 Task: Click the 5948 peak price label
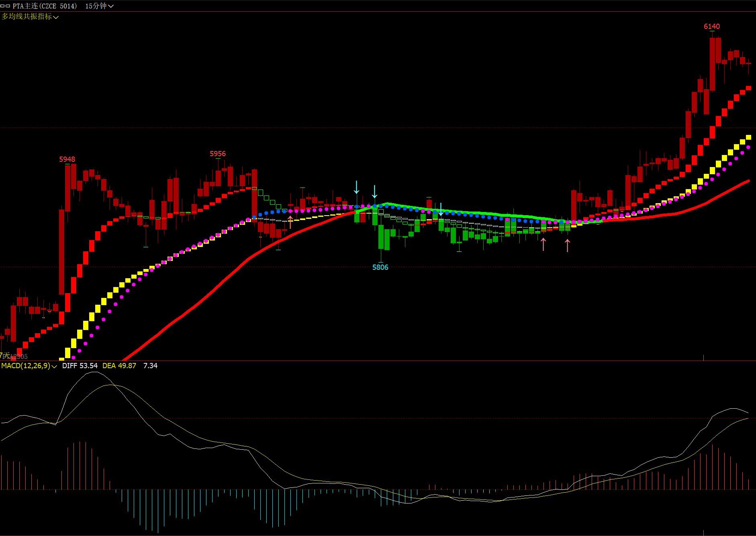click(67, 159)
